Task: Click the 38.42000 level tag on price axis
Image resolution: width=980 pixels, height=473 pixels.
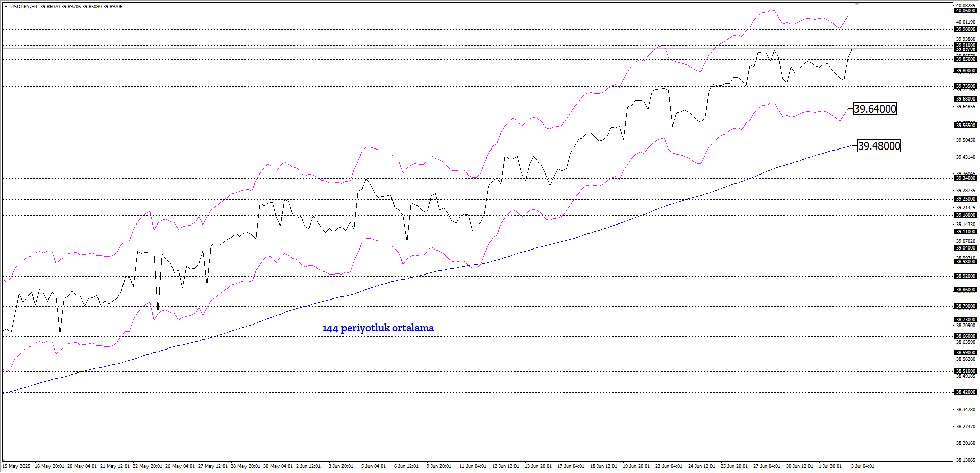Action: [966, 392]
